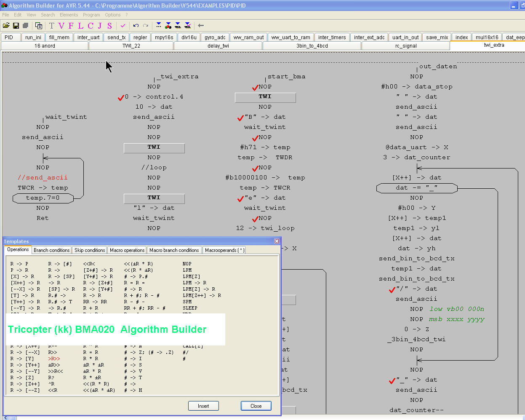Click the magenta check mark toolbar icon
This screenshot has height=420, width=525.
click(123, 26)
